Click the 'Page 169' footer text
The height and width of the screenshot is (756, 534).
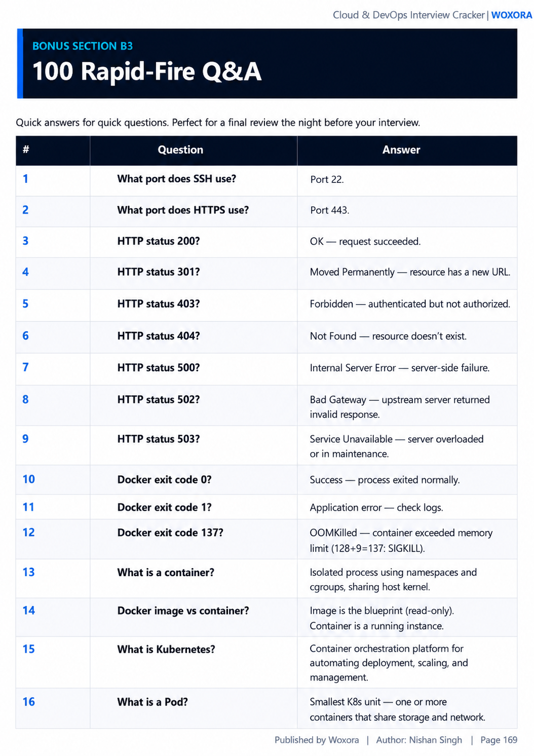click(499, 740)
